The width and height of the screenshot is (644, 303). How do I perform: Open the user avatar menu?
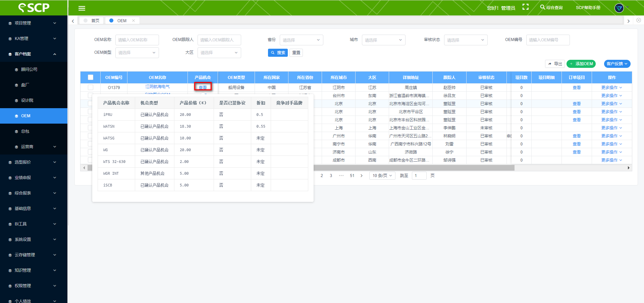click(619, 8)
